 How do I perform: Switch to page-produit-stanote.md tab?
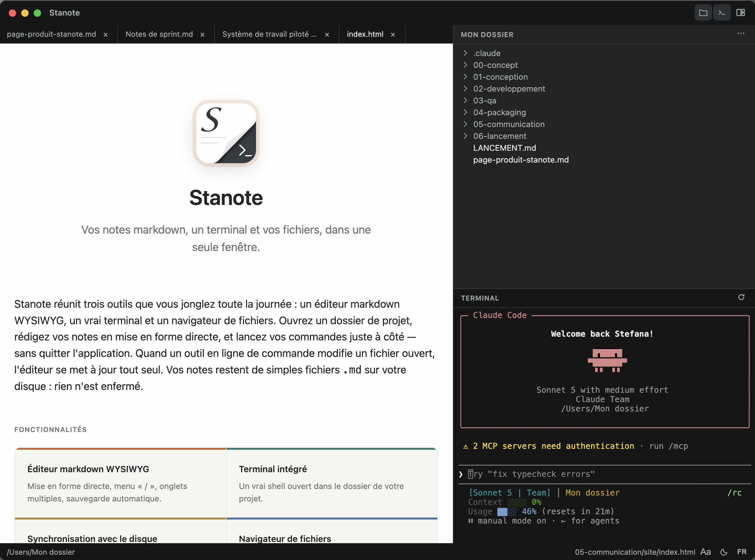(51, 34)
